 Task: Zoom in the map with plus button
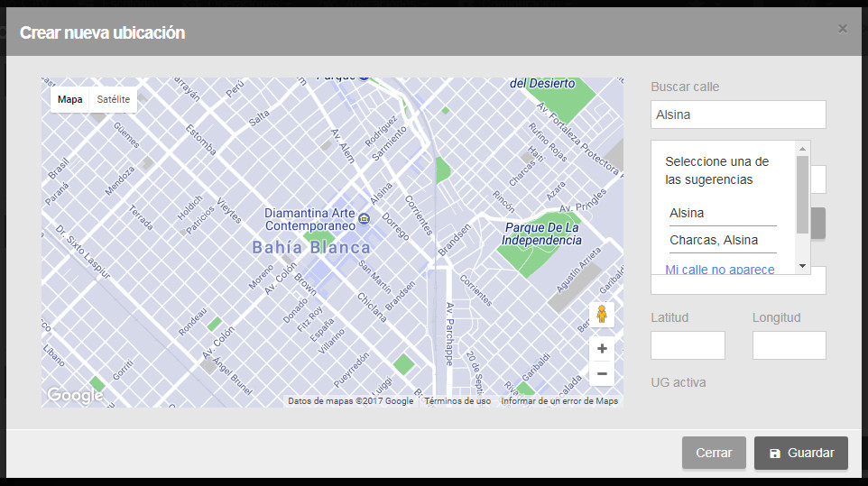point(602,349)
